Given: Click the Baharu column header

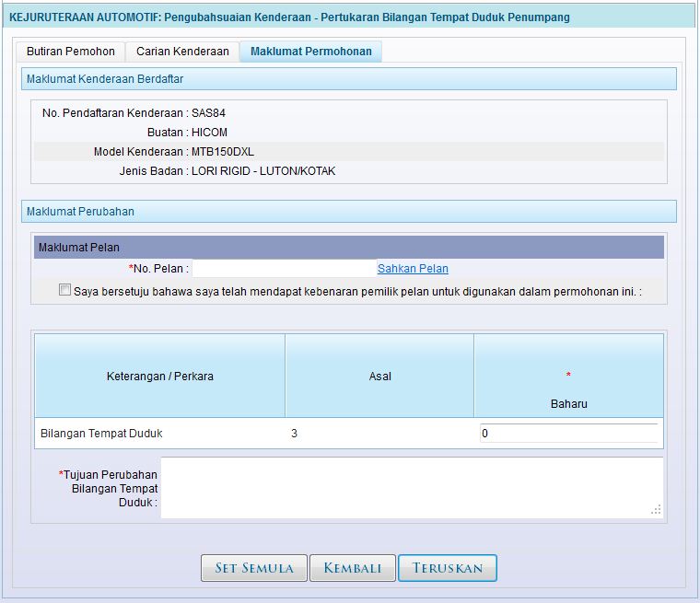Looking at the screenshot, I should point(569,377).
